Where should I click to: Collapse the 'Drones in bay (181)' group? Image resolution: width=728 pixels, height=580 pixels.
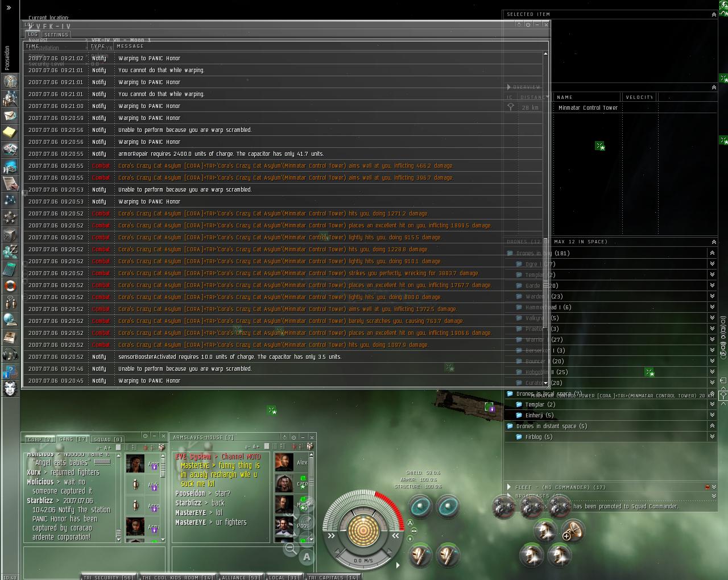[x=712, y=253]
